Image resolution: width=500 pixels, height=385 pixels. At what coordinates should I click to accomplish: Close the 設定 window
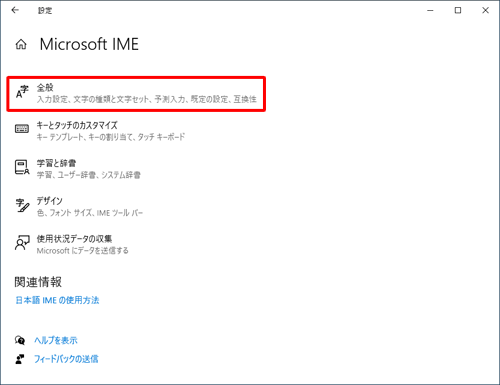click(x=486, y=10)
